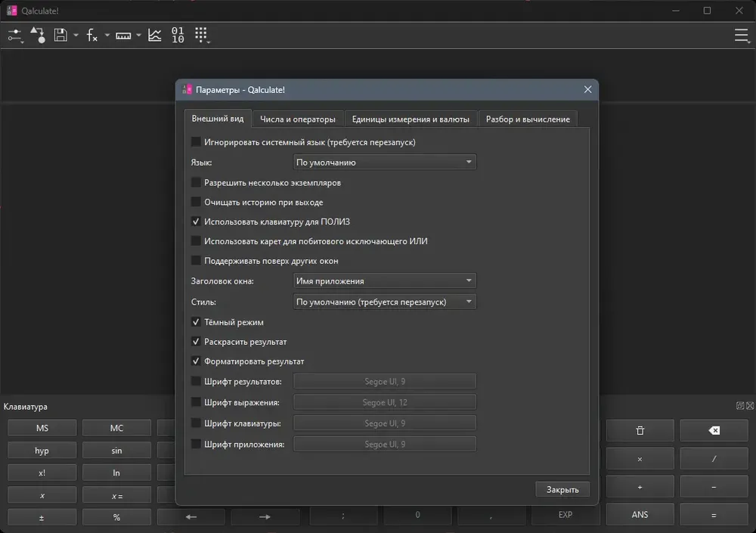The image size is (756, 533).
Task: Open the function fx toolbar icon
Action: coord(91,36)
